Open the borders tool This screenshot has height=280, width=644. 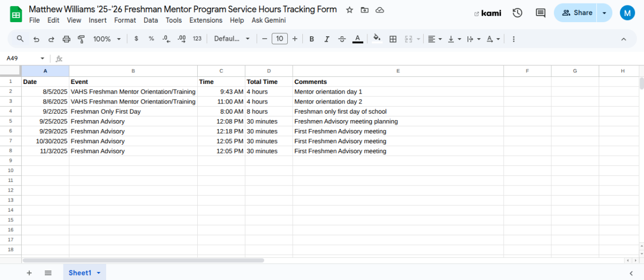393,39
